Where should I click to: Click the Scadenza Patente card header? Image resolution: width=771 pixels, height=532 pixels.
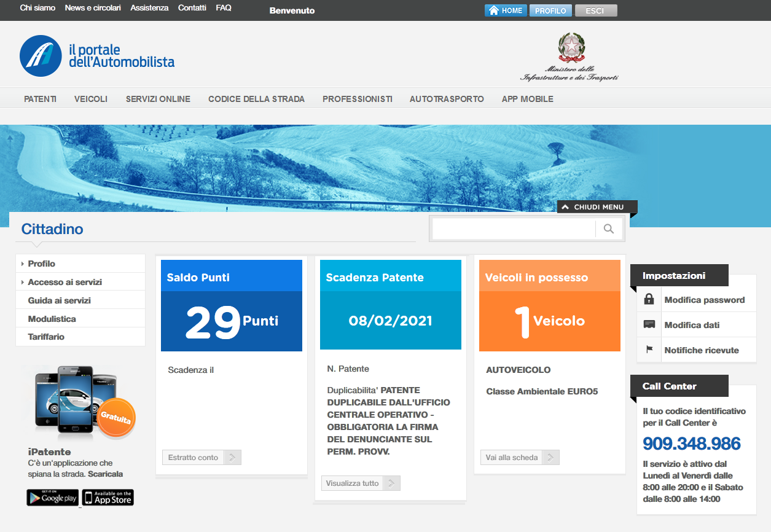click(x=391, y=276)
